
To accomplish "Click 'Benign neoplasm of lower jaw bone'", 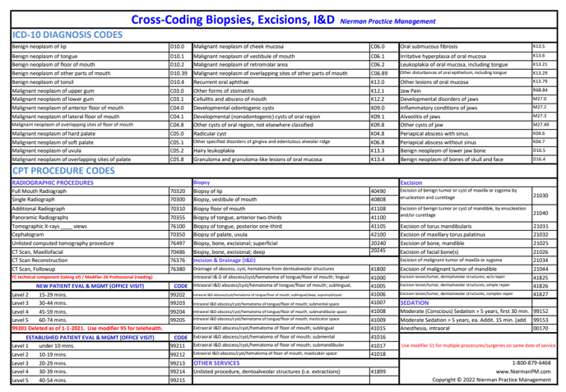I will pyautogui.click(x=443, y=150).
